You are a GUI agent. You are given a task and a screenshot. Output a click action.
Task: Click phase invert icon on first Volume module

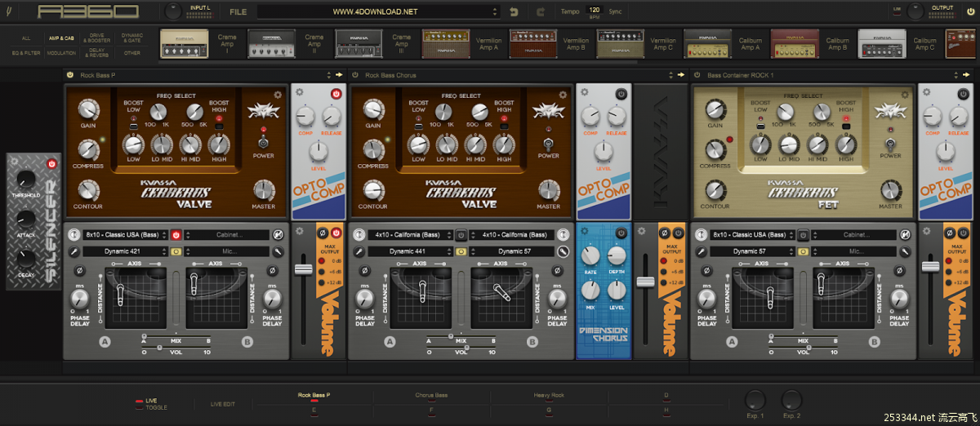coord(323,234)
